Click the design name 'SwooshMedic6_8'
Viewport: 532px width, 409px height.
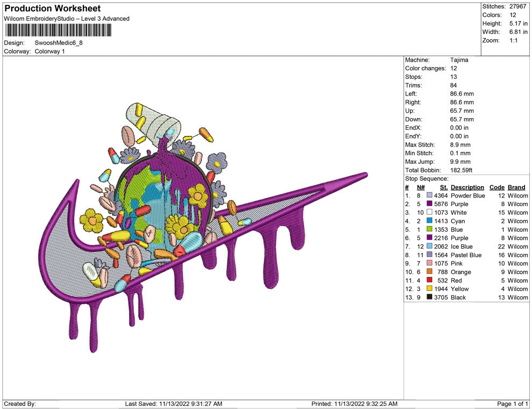59,43
